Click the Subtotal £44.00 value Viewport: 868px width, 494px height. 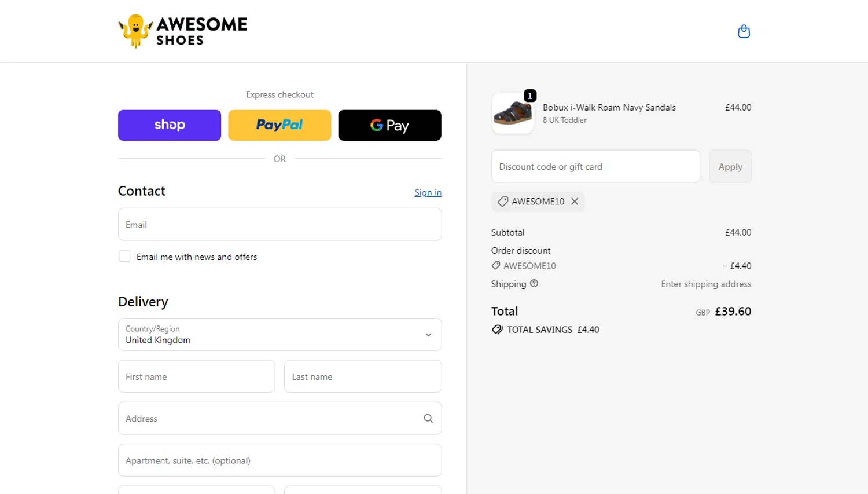[x=738, y=232]
